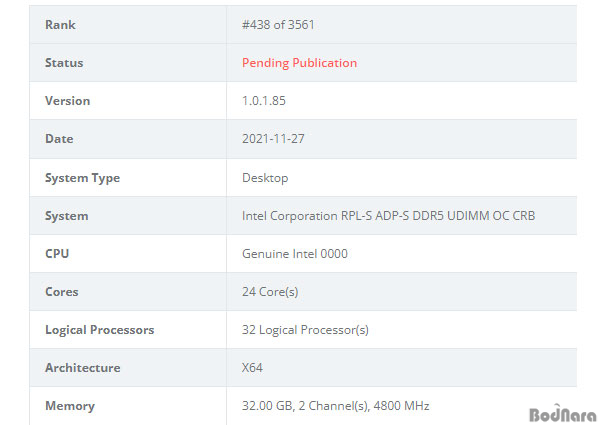The height and width of the screenshot is (425, 600).
Task: Click the rank value #438 of 3561
Action: click(278, 25)
